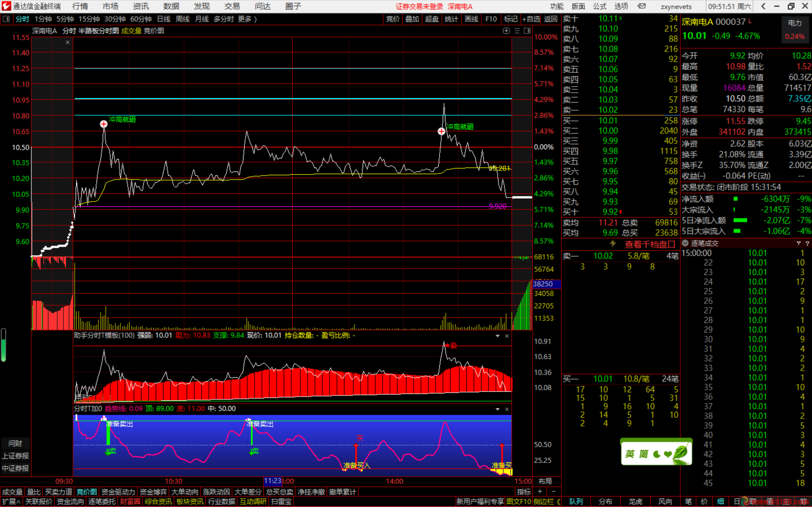This screenshot has height=507, width=812.
Task: Open the 问财 side shortcut
Action: (15, 443)
